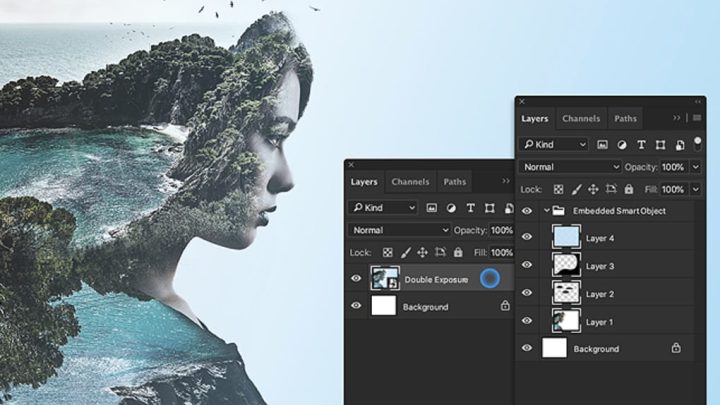Filter smart objects in right Layers panel
This screenshot has height=405, width=720.
tap(680, 145)
